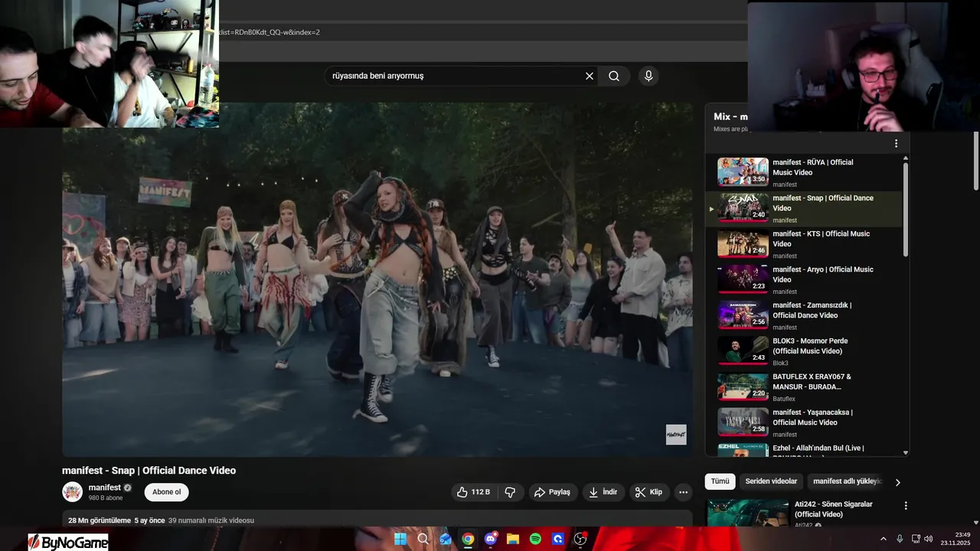Open OBS Studio from the taskbar
Screen dimensions: 980x551
click(x=580, y=539)
